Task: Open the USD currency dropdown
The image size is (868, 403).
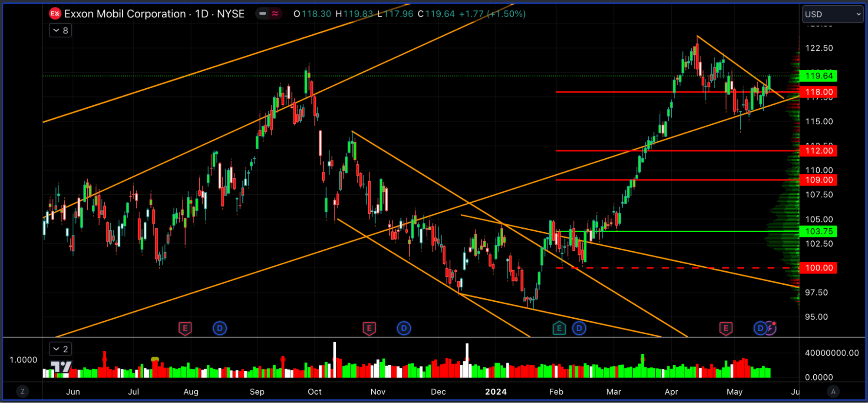Action: click(832, 14)
